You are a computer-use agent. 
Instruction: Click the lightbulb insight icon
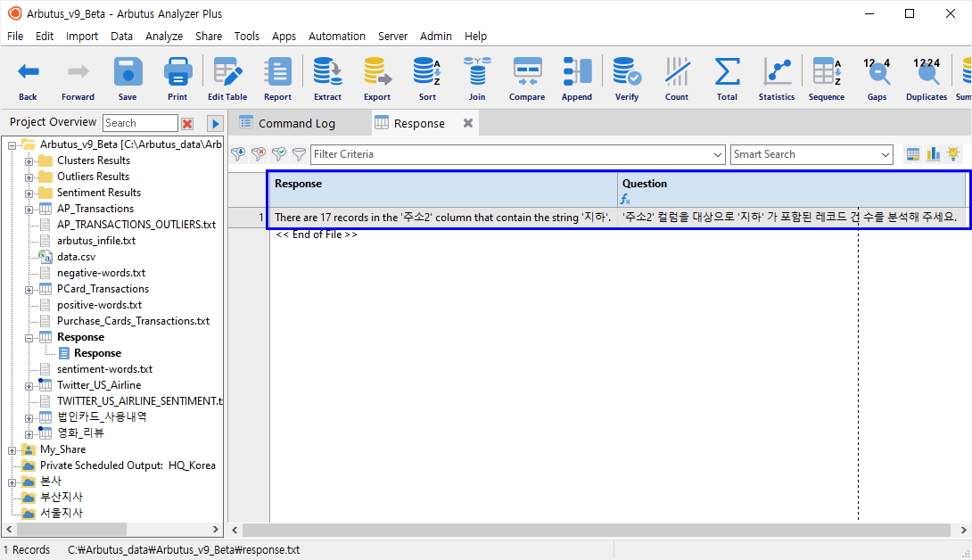[953, 153]
